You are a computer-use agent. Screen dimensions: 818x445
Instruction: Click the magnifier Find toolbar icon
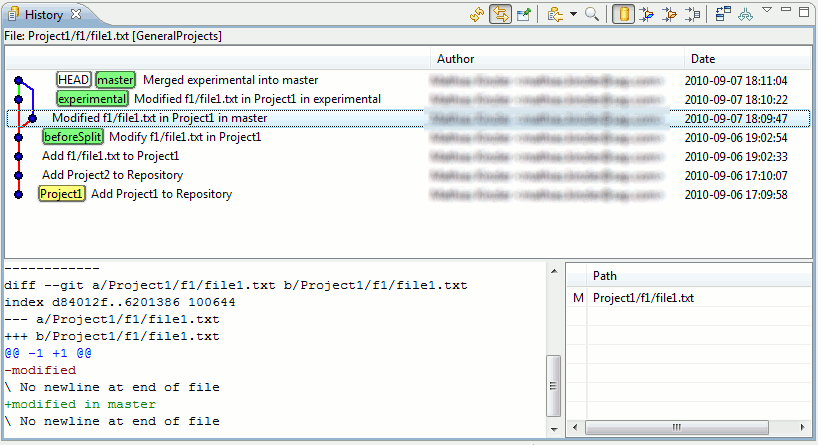(x=592, y=15)
